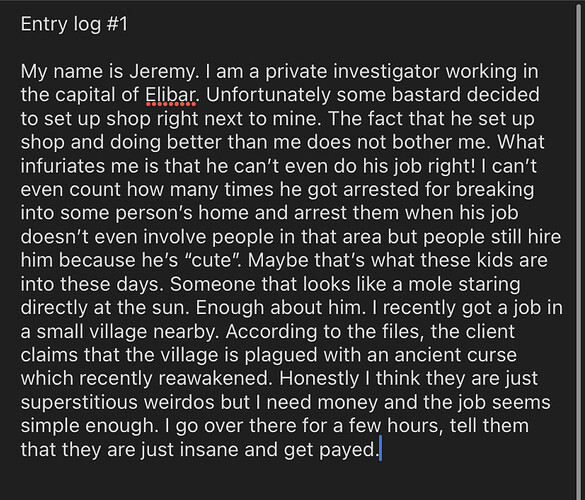The height and width of the screenshot is (500, 585).
Task: Click the word infuriates
Action: point(63,166)
